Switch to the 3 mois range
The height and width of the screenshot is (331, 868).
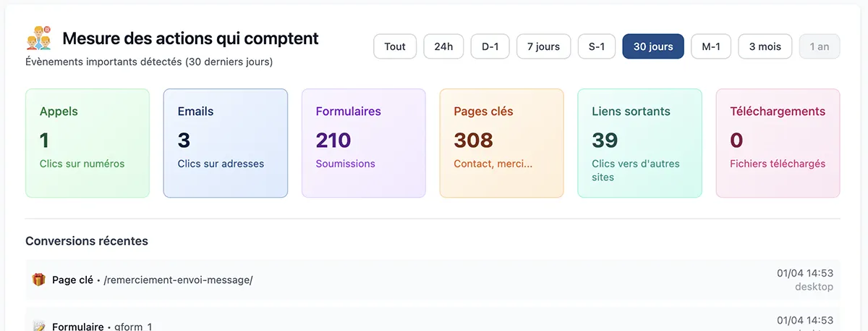pos(765,46)
